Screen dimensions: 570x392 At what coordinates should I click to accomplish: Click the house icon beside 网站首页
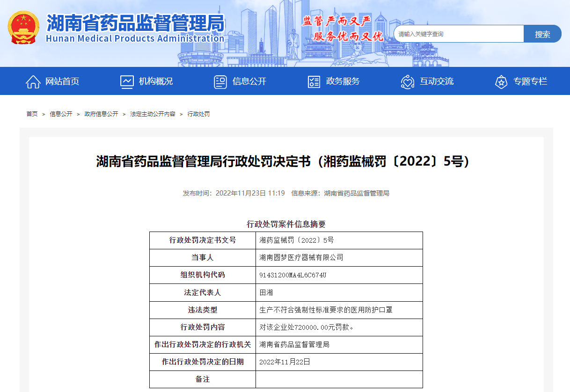tap(33, 81)
